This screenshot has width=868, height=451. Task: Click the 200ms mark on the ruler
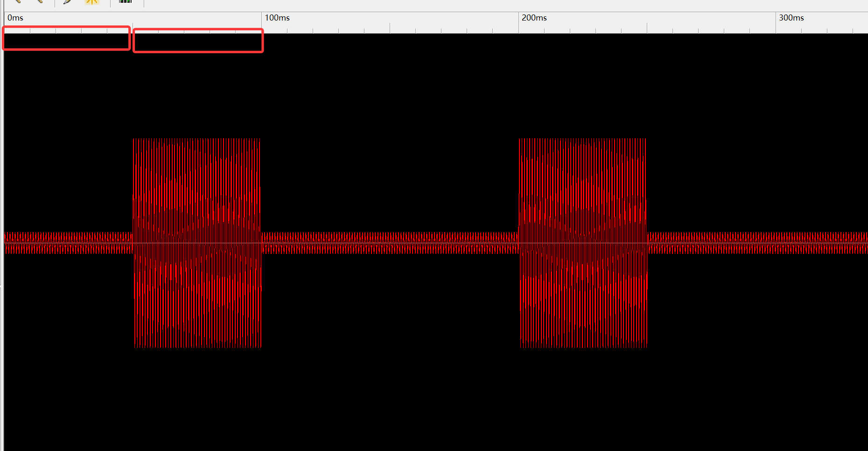(534, 18)
